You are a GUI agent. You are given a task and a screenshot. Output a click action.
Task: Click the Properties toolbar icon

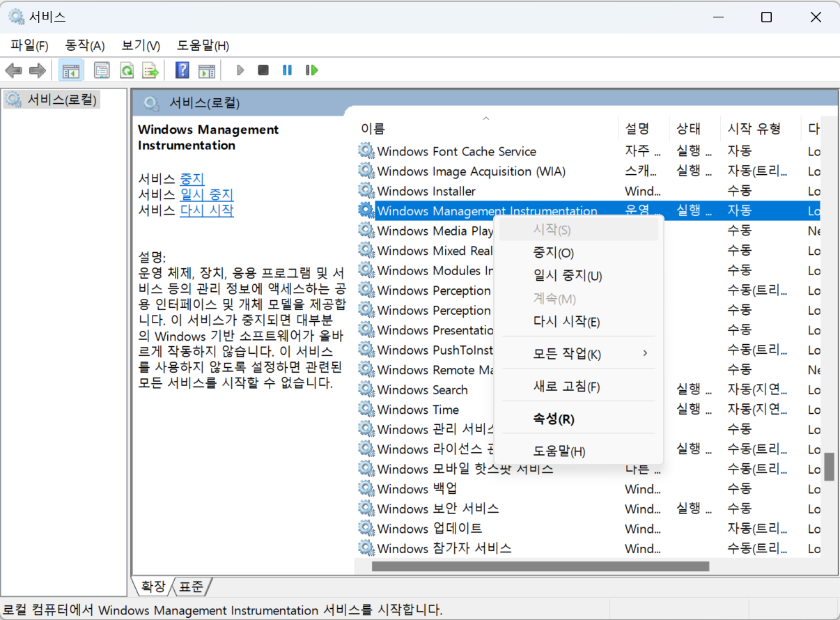(102, 70)
